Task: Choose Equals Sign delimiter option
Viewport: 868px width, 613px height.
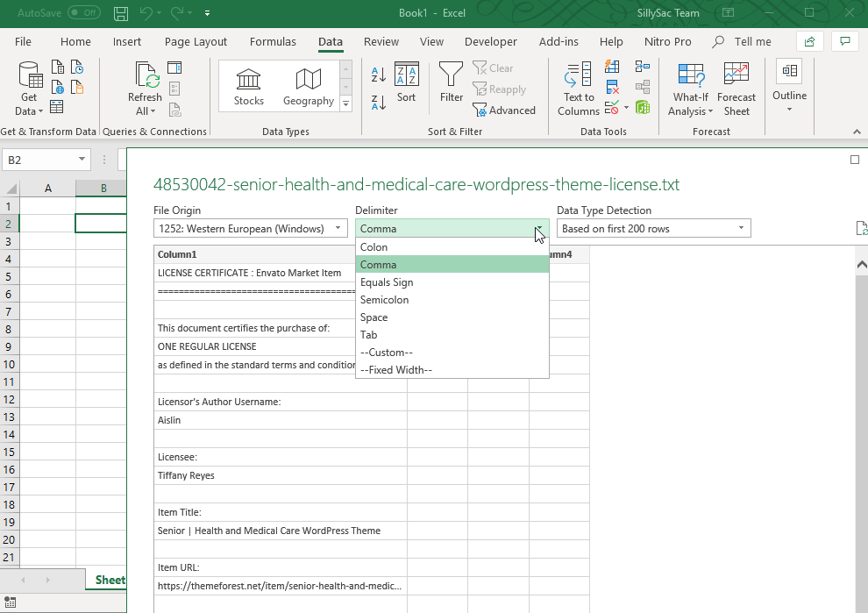Action: pos(452,282)
